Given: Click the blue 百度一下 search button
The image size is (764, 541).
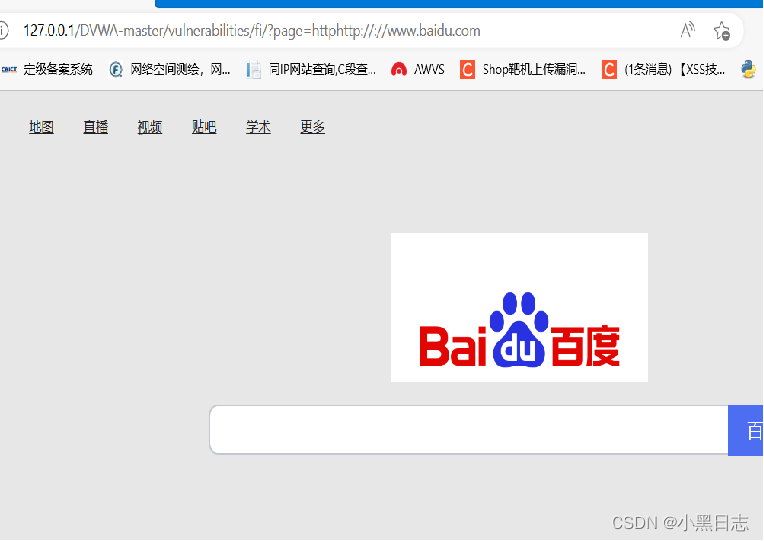Looking at the screenshot, I should [745, 431].
